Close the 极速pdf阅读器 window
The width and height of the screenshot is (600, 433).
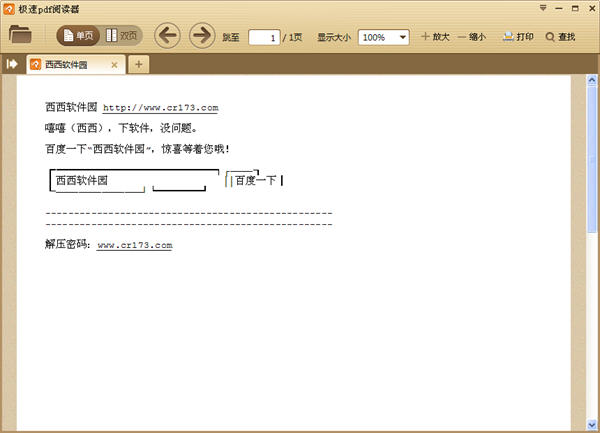point(592,8)
